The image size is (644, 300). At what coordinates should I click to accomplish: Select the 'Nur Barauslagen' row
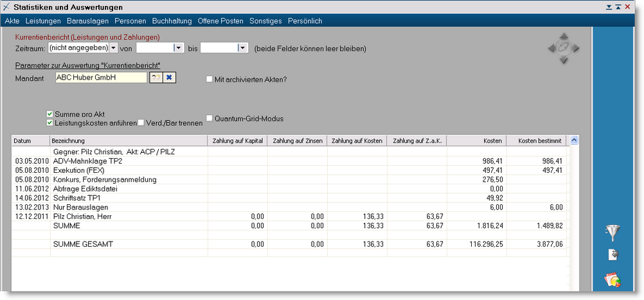pos(289,207)
